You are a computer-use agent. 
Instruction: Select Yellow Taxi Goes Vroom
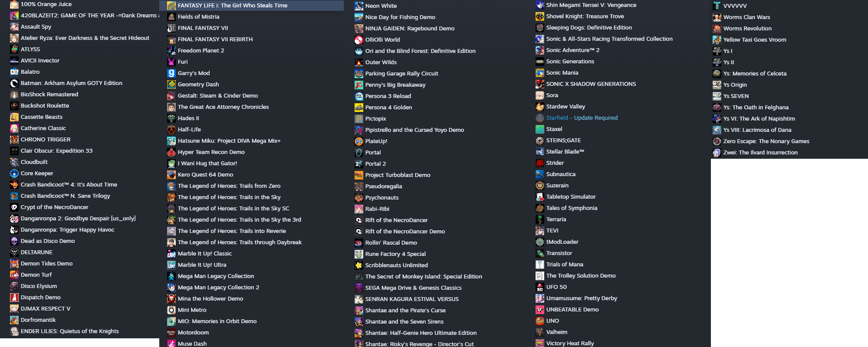pos(755,40)
